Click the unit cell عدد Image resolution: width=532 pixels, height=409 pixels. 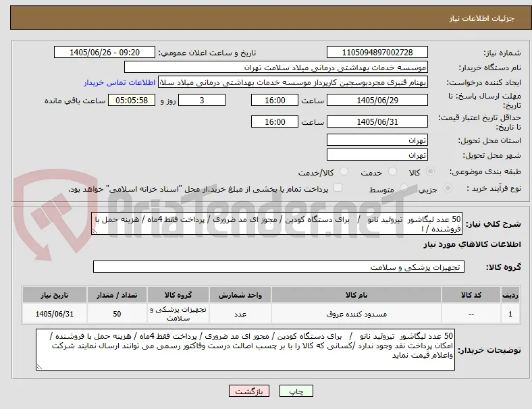point(240,314)
